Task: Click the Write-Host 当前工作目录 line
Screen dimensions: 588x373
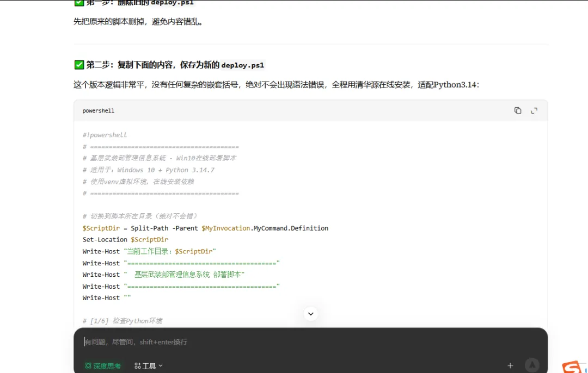Action: pyautogui.click(x=149, y=251)
